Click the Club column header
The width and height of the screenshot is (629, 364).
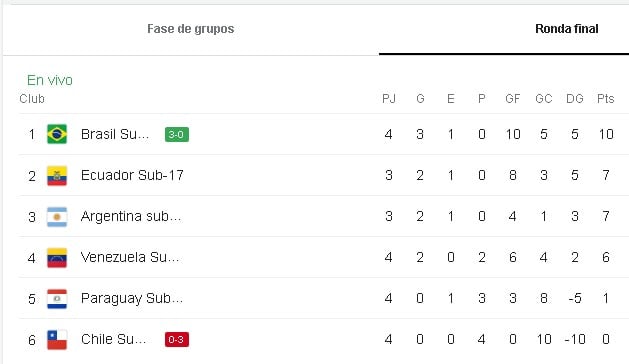click(x=32, y=99)
